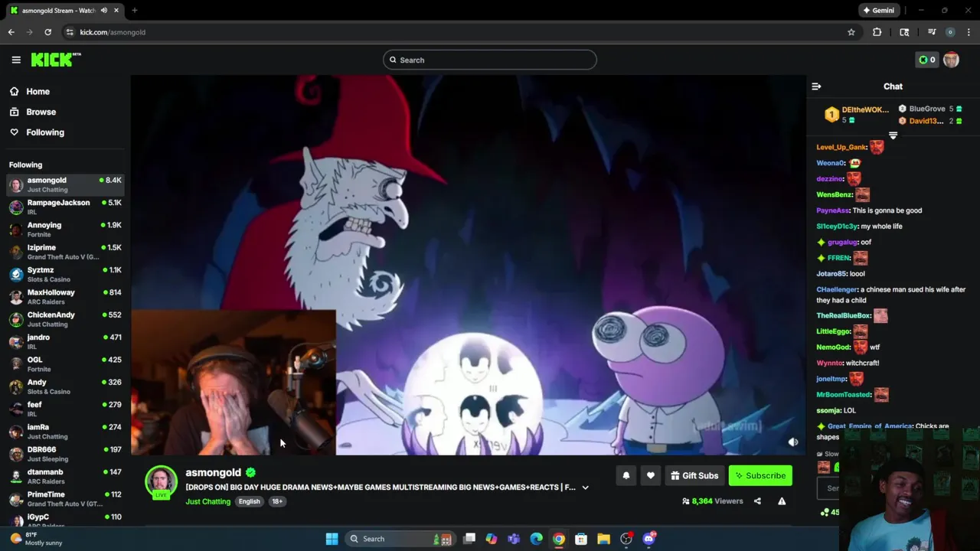Focus the Kick search field
The image size is (980, 551).
490,60
